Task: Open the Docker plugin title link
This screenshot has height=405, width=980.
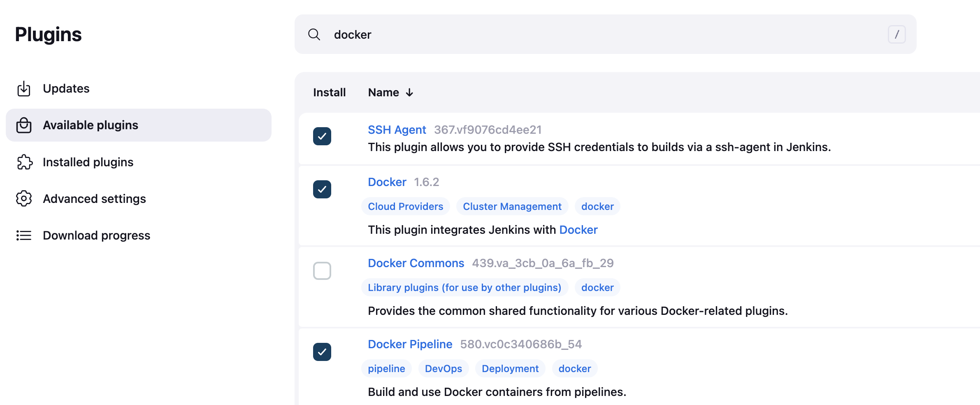Action: [387, 182]
